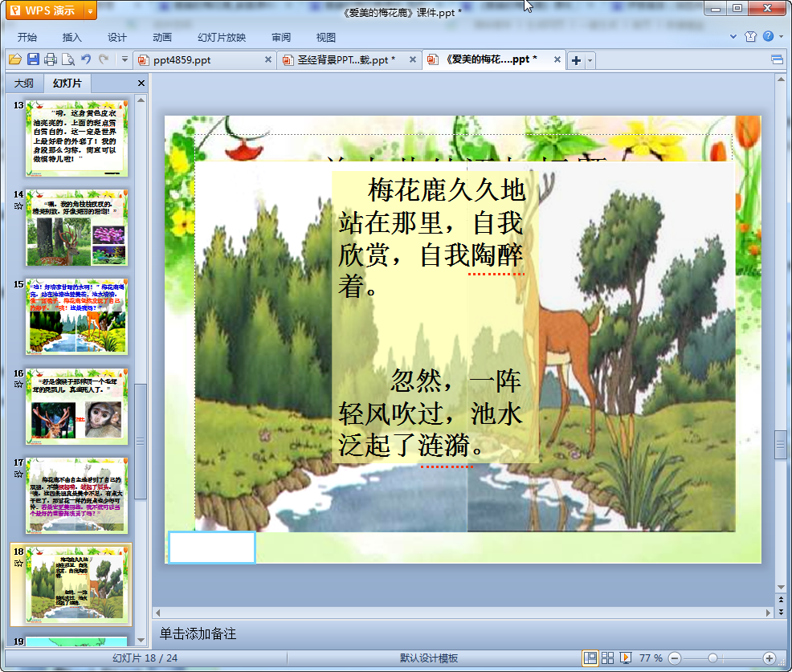The image size is (792, 672).
Task: Expand the quick access toolbar customize arrow
Action: [x=125, y=59]
